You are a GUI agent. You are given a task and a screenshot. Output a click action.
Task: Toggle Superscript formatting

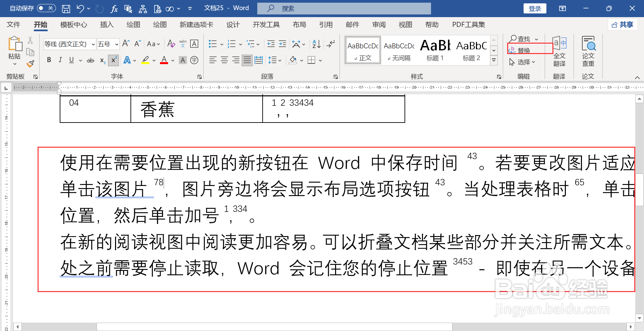point(114,60)
